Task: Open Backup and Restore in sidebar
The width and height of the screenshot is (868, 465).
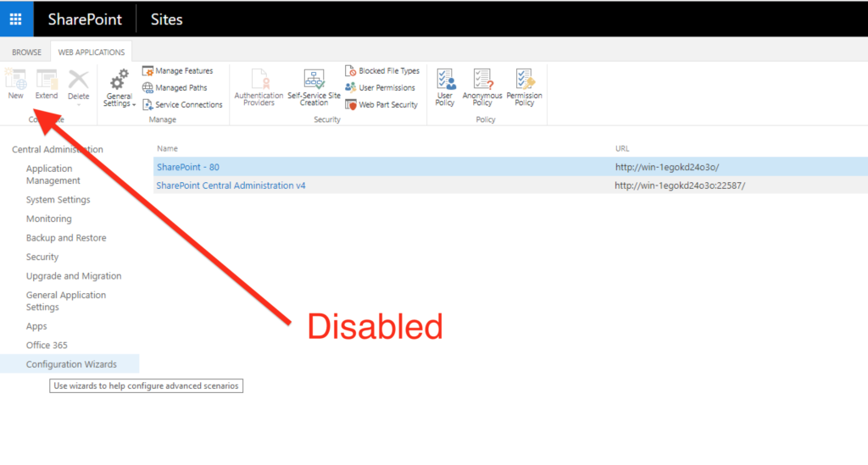Action: [x=66, y=238]
